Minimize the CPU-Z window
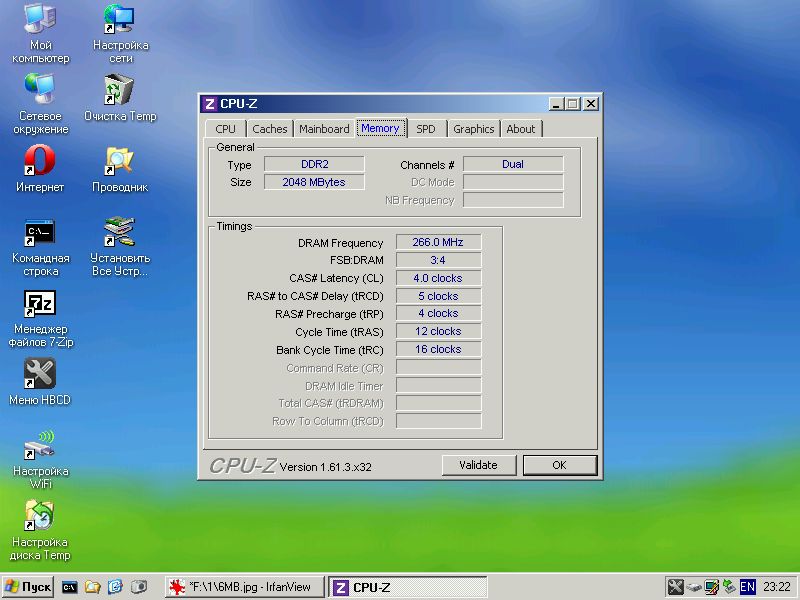 tap(556, 104)
